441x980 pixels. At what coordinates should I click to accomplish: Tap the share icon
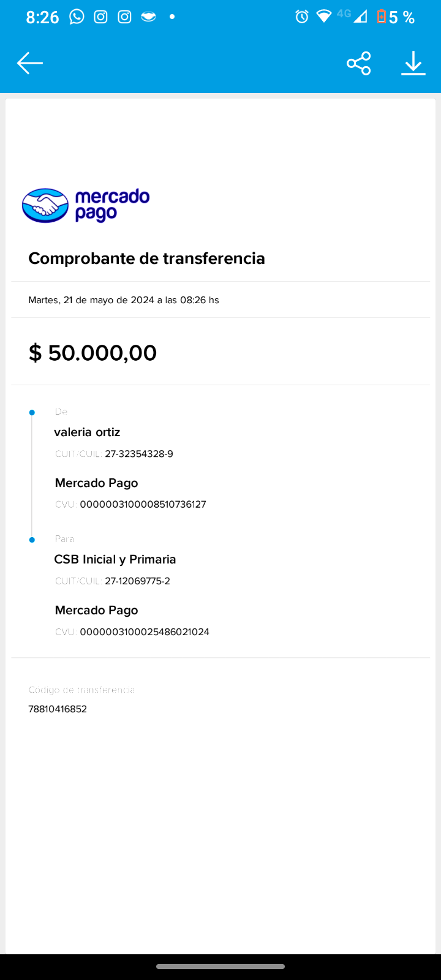[x=359, y=63]
